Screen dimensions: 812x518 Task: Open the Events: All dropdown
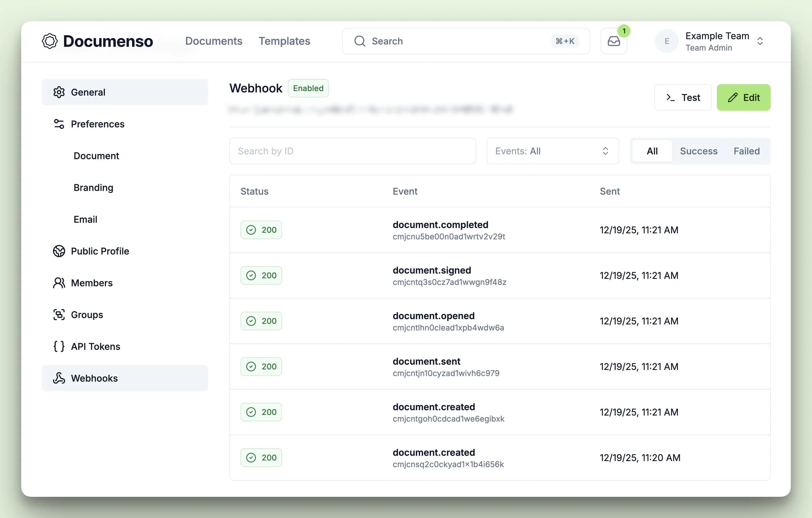pos(552,151)
